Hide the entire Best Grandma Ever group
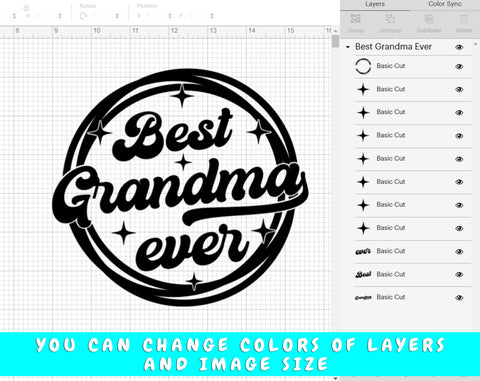This screenshot has width=480, height=381. (x=459, y=47)
